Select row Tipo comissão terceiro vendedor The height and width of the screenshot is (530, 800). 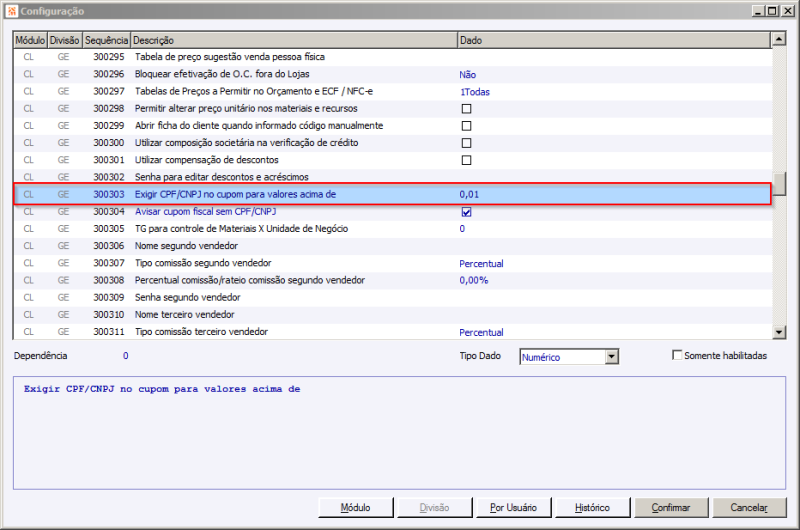[392, 332]
